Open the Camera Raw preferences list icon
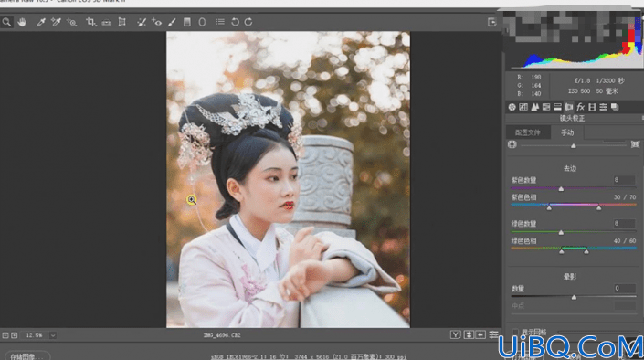The height and width of the screenshot is (360, 644). coord(220,22)
